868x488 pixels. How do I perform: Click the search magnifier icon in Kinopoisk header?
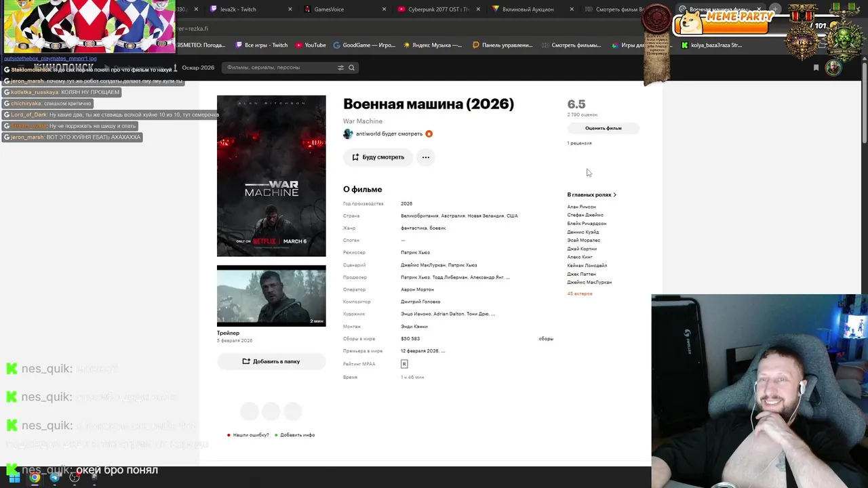351,68
